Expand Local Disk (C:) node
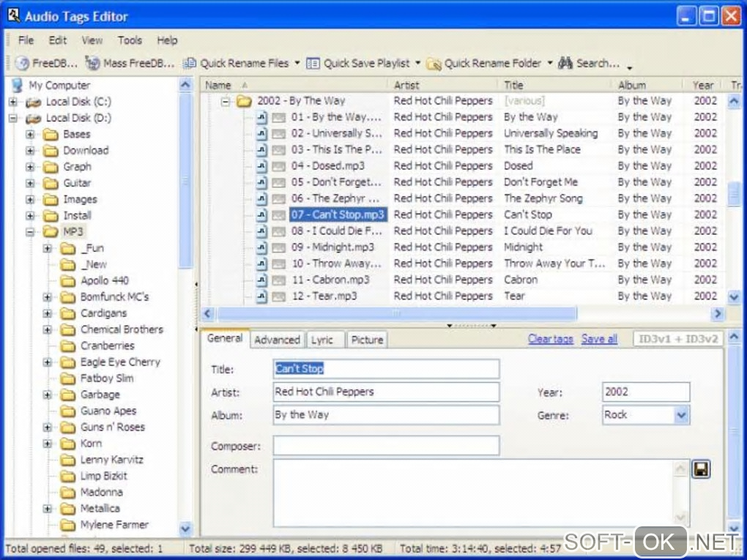This screenshot has width=747, height=560. (x=13, y=102)
